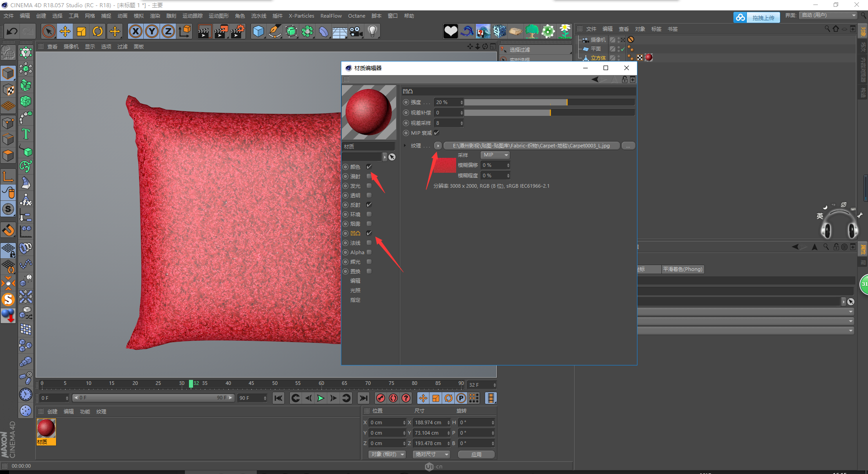This screenshot has height=474, width=868.
Task: Open the 采样 MIP sampling dropdown
Action: point(495,155)
